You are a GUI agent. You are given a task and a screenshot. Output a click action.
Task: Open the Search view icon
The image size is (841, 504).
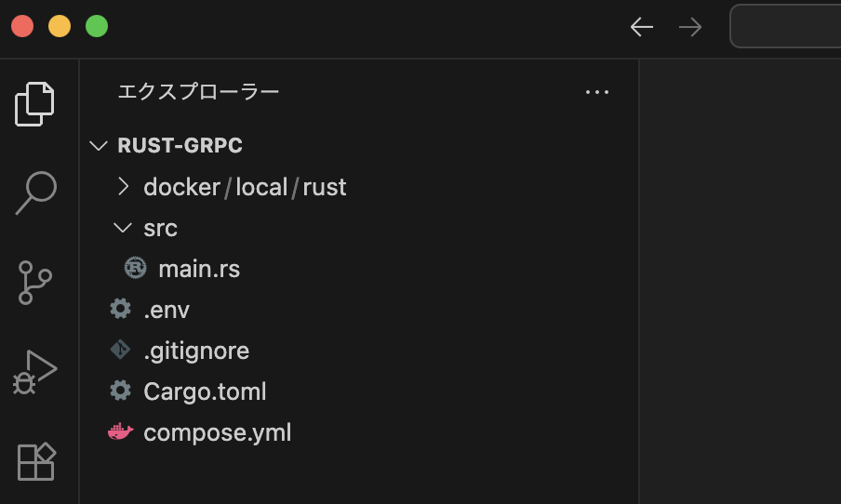36,193
